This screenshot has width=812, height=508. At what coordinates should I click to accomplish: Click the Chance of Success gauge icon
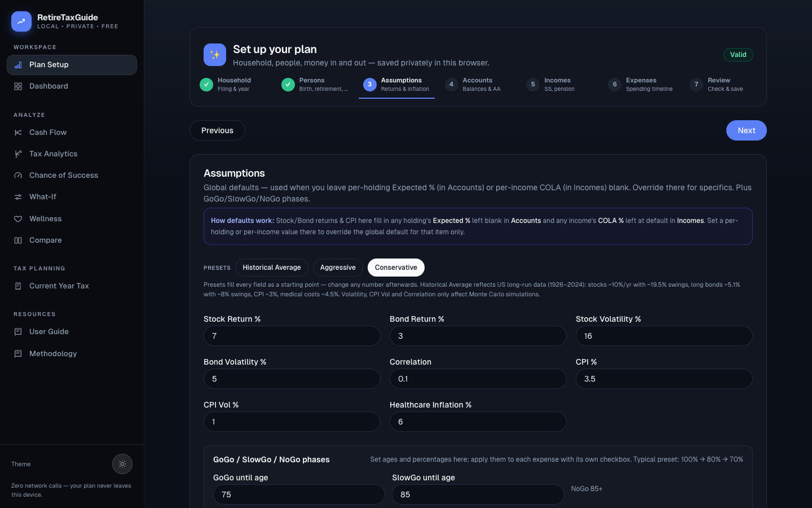pyautogui.click(x=18, y=176)
